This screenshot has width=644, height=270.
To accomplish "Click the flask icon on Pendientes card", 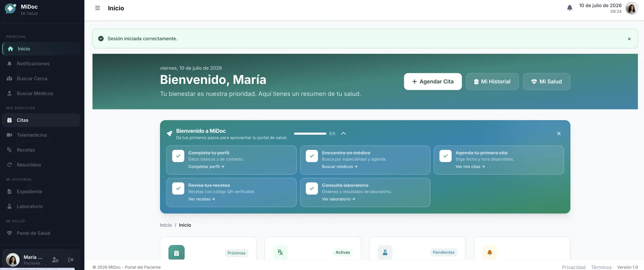I will click(x=385, y=252).
